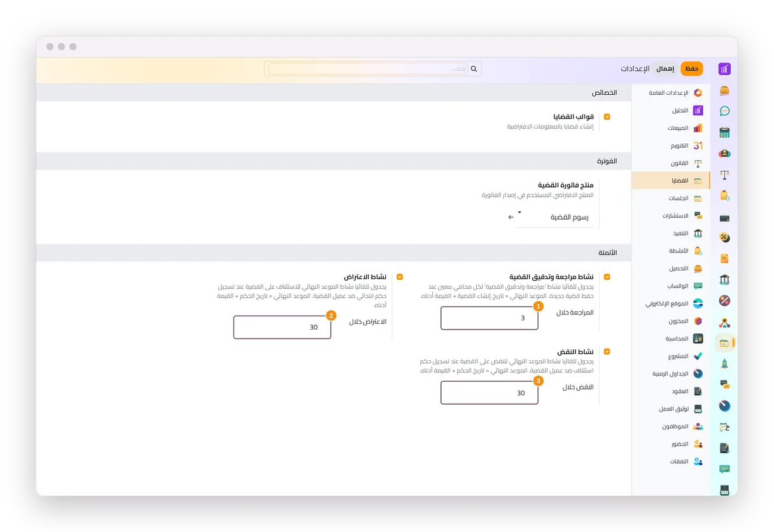Screen dimensions: 774x532
Task: Open the calendar grid app in the far-right bar
Action: click(x=724, y=132)
